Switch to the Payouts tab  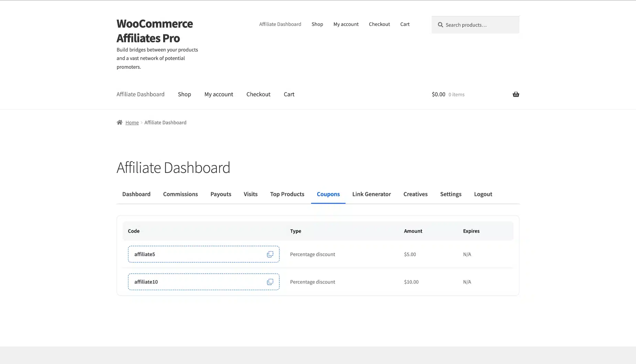pos(221,194)
